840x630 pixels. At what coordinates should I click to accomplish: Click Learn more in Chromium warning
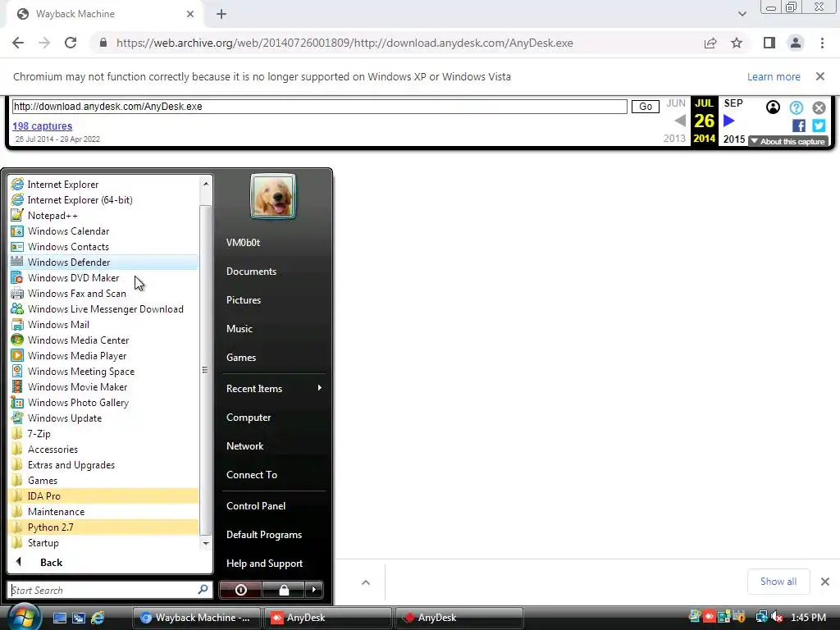(774, 76)
